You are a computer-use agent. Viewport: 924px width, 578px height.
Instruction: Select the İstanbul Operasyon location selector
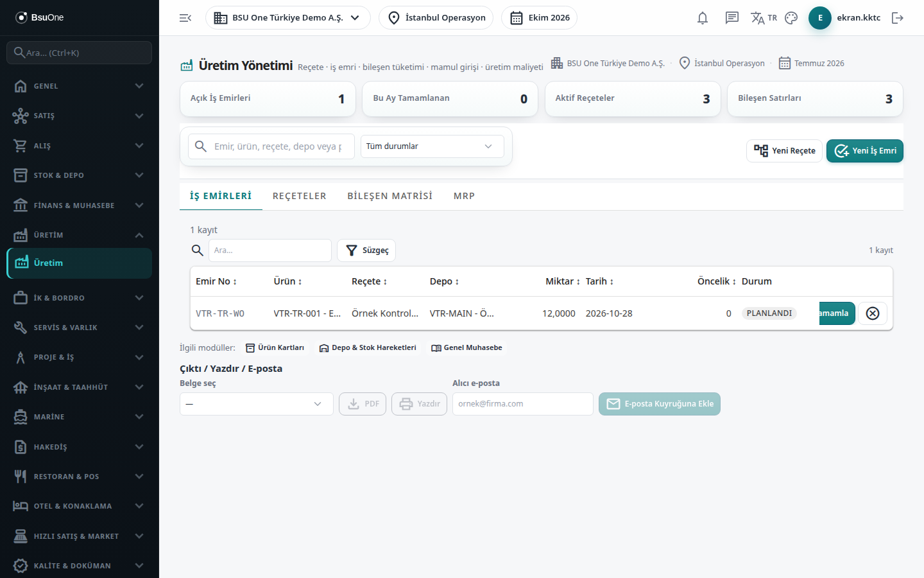(436, 18)
